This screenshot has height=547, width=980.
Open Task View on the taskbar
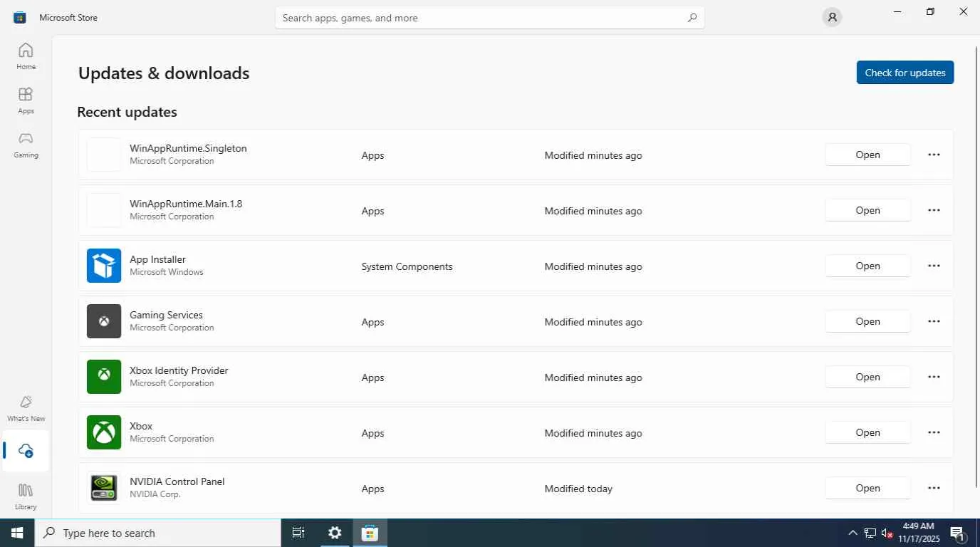298,533
